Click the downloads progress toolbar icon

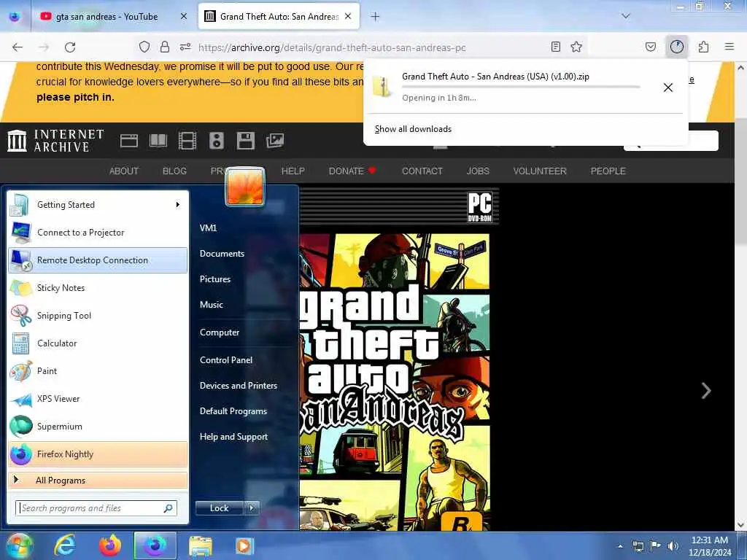click(x=677, y=47)
